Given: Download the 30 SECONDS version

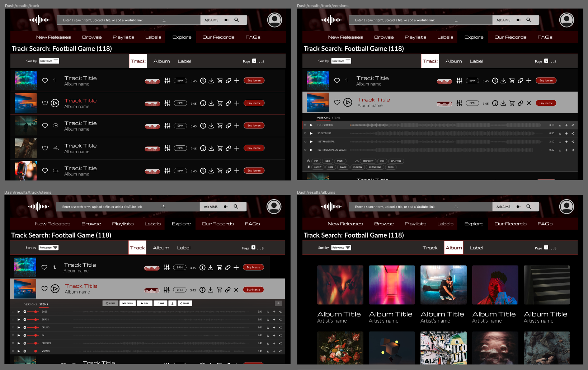Looking at the screenshot, I should pyautogui.click(x=560, y=134).
